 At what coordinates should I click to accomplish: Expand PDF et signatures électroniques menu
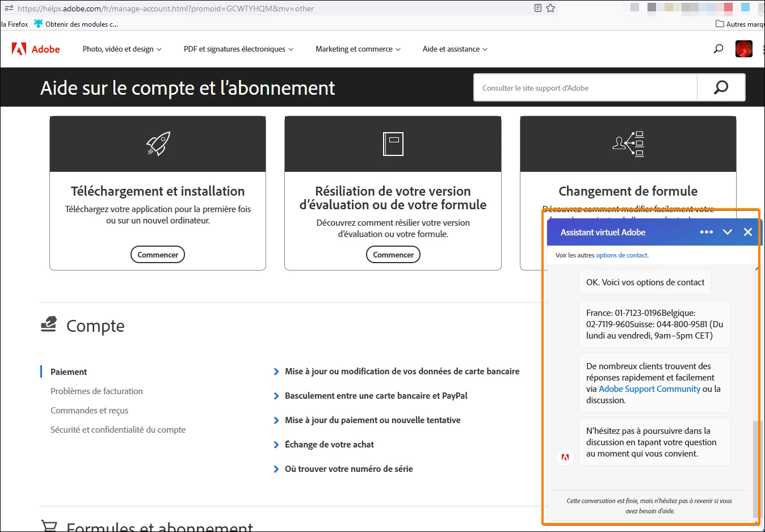[238, 49]
